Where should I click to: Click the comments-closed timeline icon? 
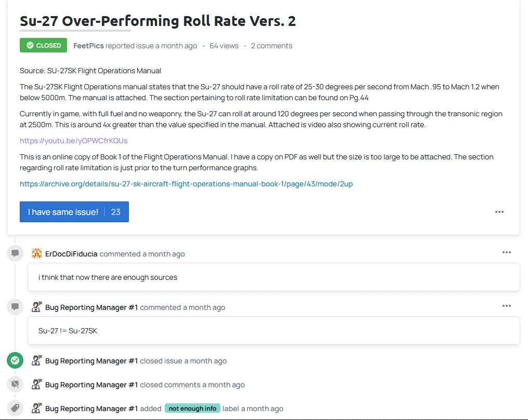coord(15,385)
